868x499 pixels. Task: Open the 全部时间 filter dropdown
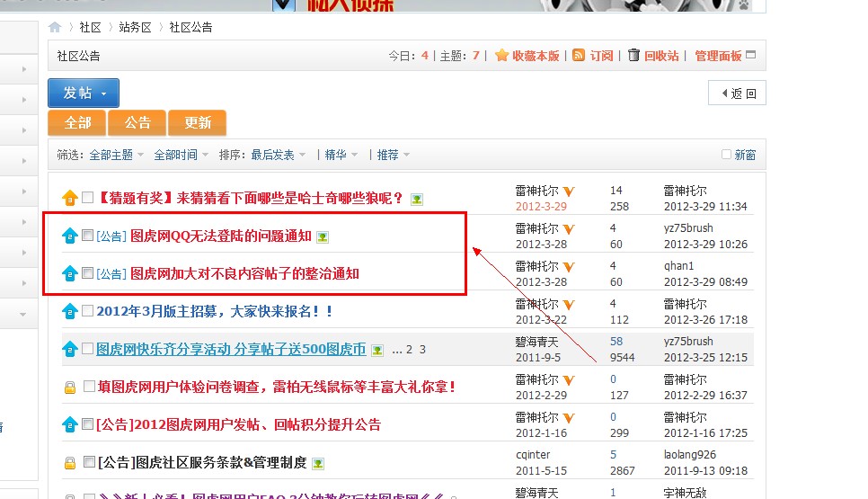[181, 155]
